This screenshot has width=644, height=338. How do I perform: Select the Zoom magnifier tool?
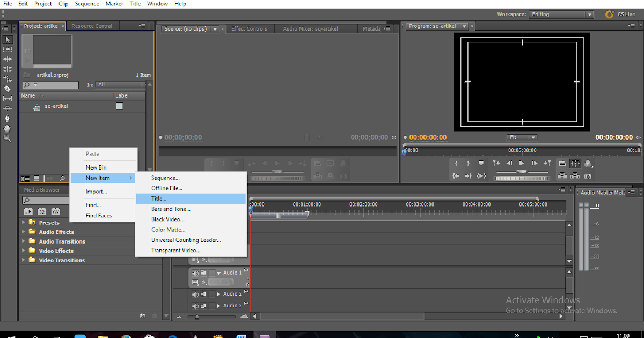coord(8,138)
